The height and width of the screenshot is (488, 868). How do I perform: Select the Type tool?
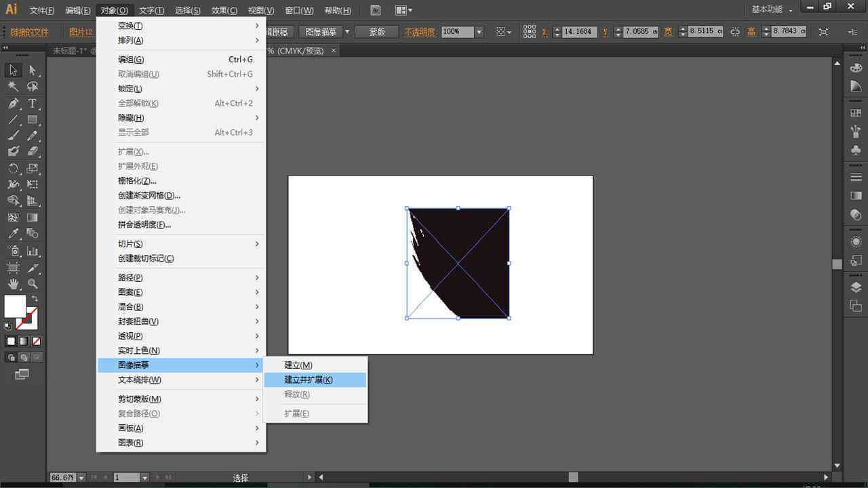click(x=32, y=104)
